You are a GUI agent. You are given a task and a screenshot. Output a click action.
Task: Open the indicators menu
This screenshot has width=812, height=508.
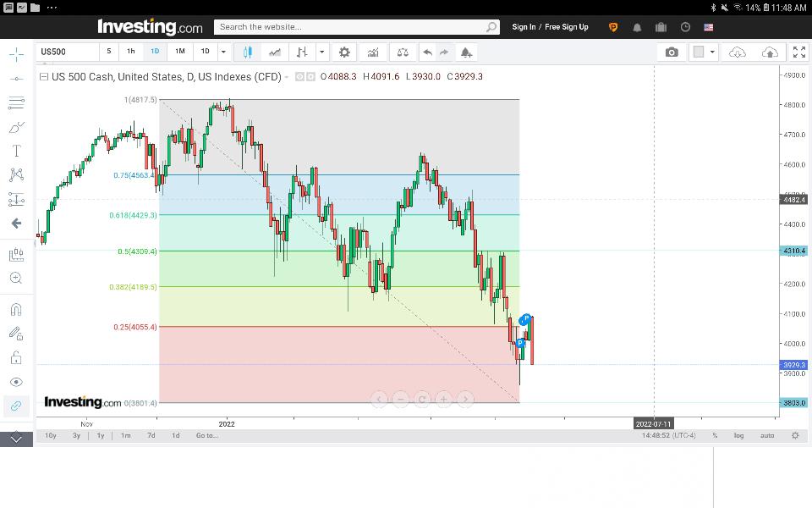(x=373, y=52)
